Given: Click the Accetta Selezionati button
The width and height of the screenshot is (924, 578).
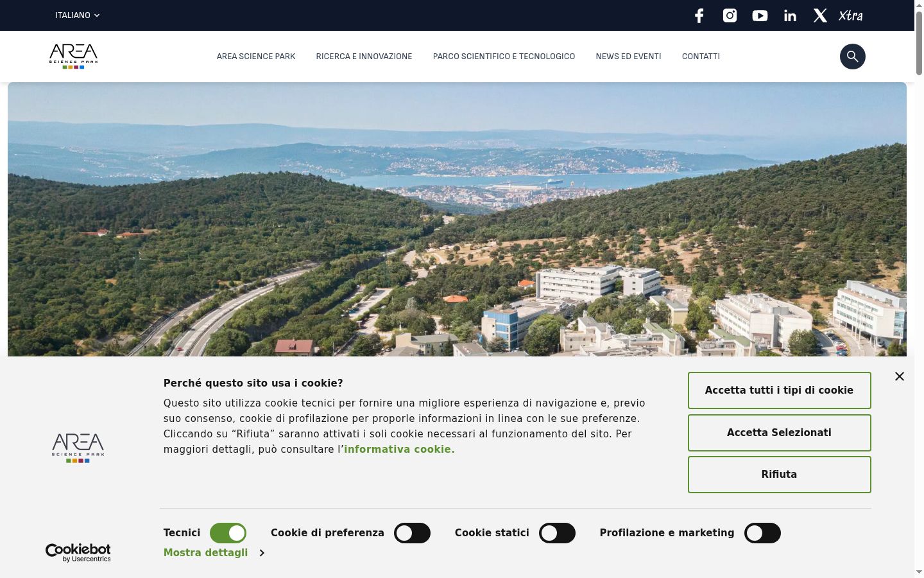Looking at the screenshot, I should pyautogui.click(x=779, y=433).
